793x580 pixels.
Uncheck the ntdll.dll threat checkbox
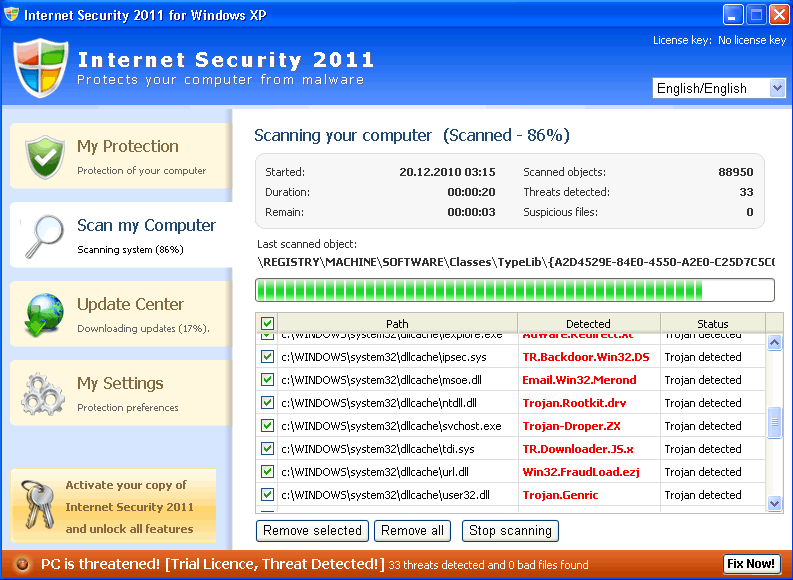(267, 403)
